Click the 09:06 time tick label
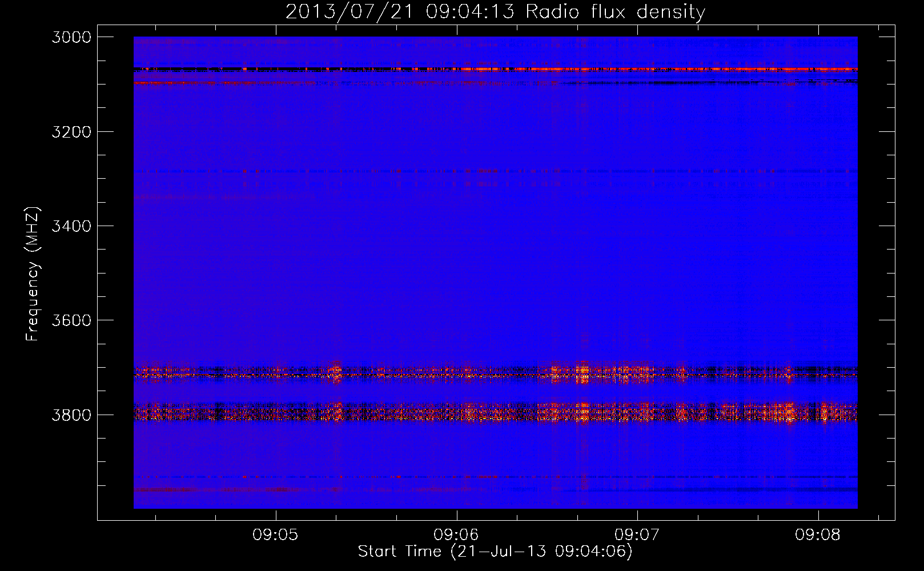924x571 pixels. 456,535
